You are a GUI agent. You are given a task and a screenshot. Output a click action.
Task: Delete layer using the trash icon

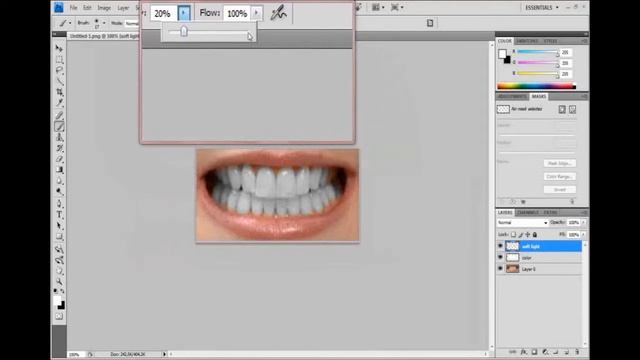(x=577, y=352)
